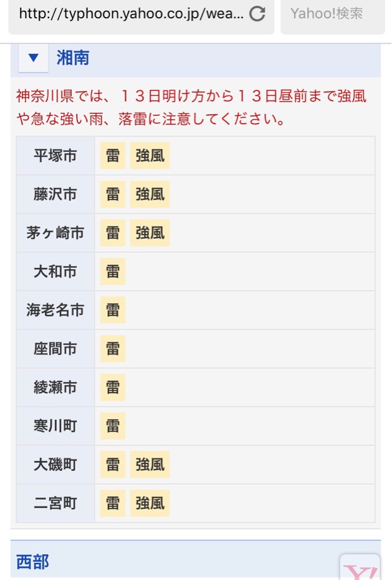Select the 平塚市 row label
This screenshot has width=392, height=580.
(55, 155)
